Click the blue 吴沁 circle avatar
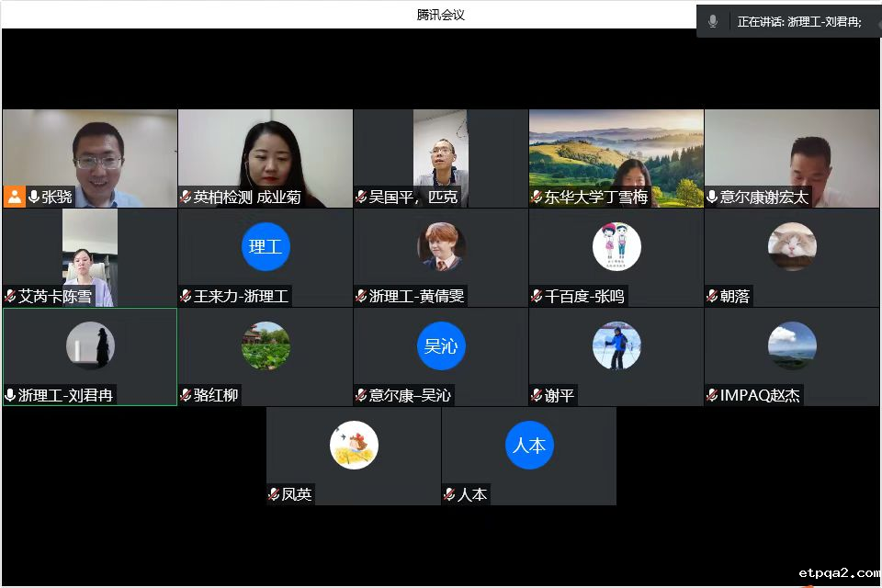882x588 pixels. [441, 345]
